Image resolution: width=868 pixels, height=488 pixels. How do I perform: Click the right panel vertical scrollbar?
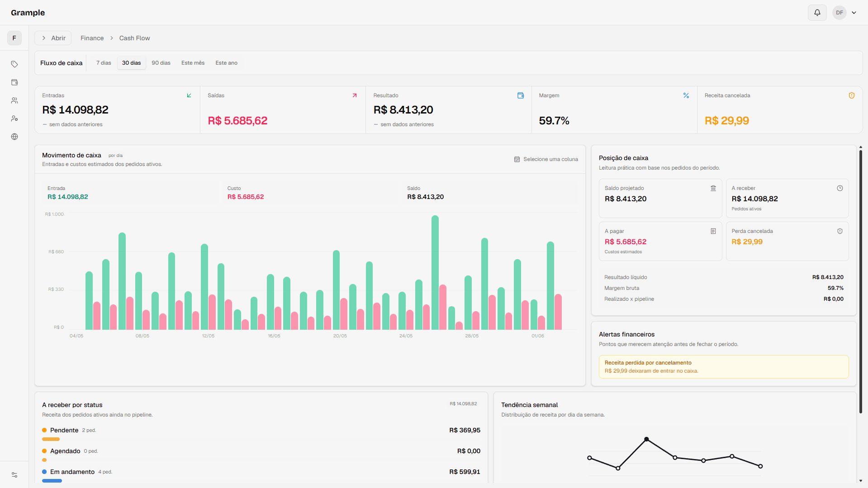click(860, 280)
